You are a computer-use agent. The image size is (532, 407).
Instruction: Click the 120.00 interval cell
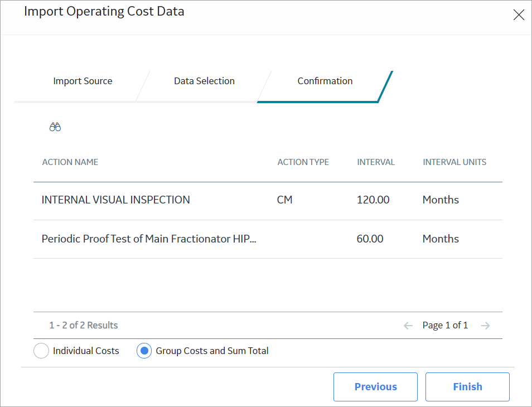(373, 200)
